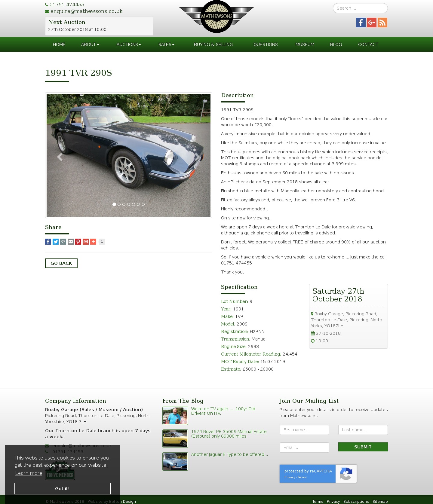The height and width of the screenshot is (504, 433).
Task: Open cookie Learn more link
Action: click(29, 473)
